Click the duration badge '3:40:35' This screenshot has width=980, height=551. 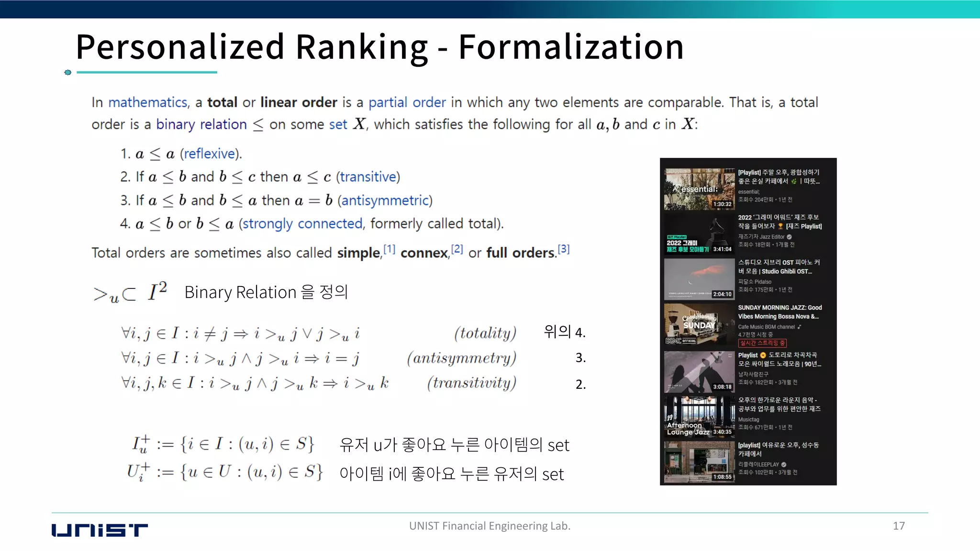[x=723, y=432]
